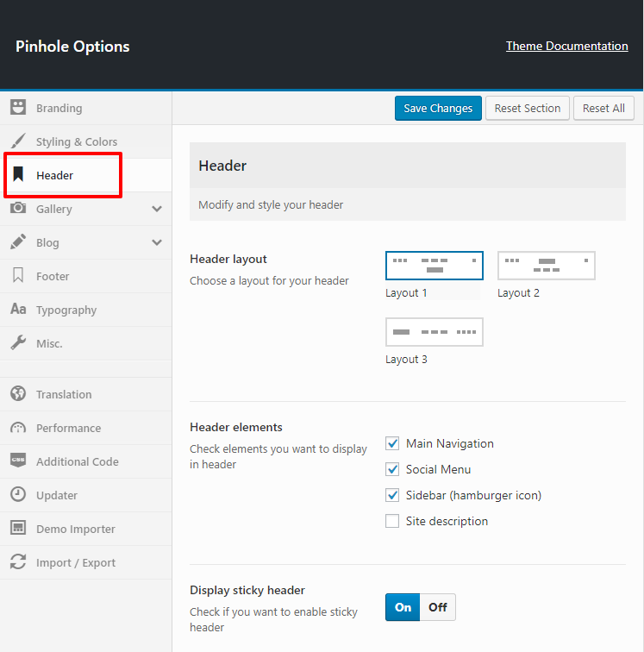
Task: Toggle the Social Menu checkbox
Action: click(x=392, y=469)
